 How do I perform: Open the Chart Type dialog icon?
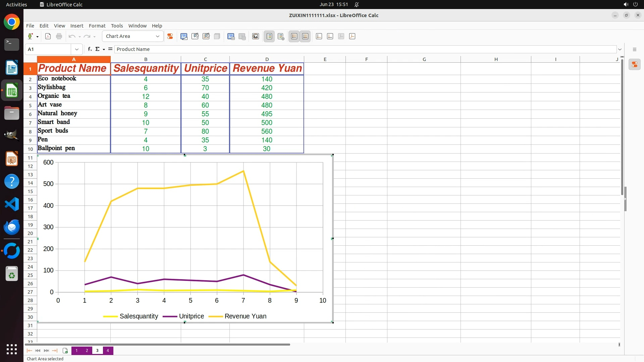coord(184,37)
